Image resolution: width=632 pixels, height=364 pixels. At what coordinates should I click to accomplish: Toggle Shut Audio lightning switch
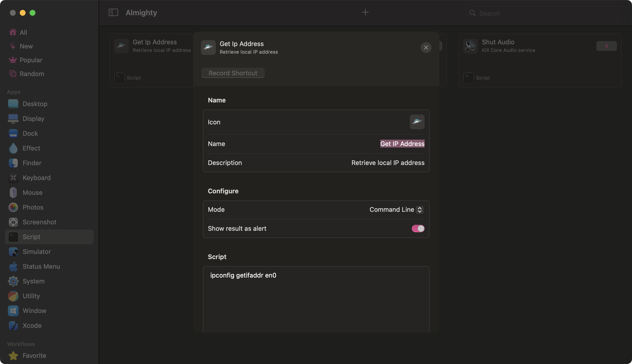[x=606, y=46]
